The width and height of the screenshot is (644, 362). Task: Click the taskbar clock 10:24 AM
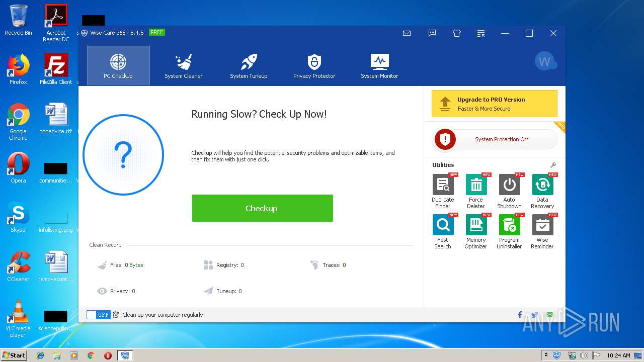coord(618,355)
